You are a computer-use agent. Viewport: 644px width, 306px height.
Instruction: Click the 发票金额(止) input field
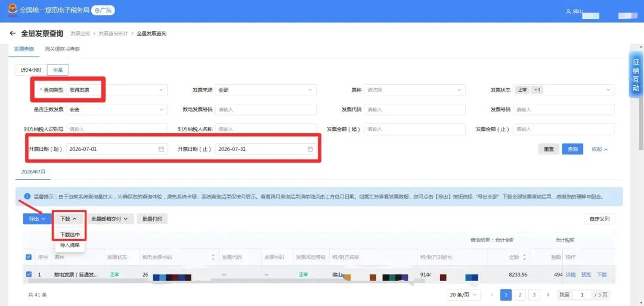tap(564, 129)
